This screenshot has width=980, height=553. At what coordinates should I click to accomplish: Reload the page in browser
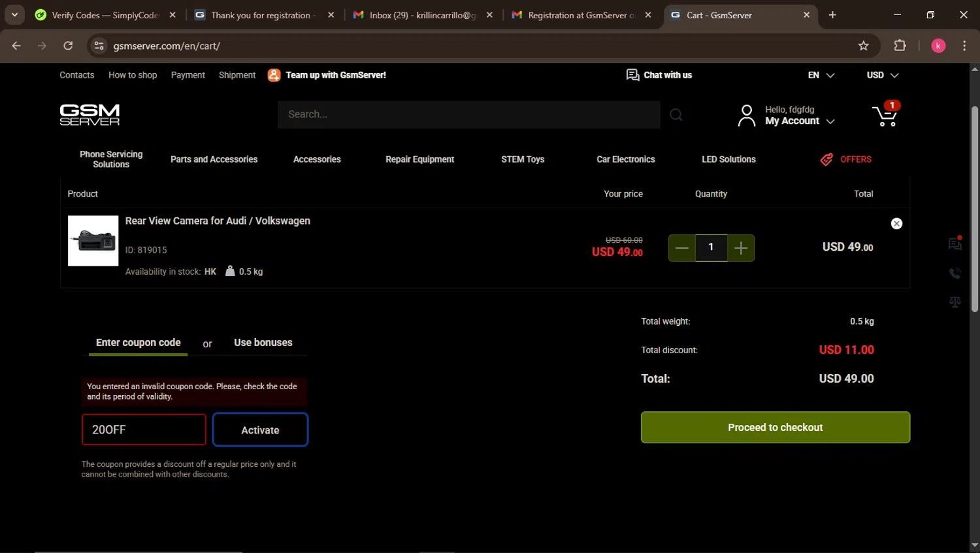pos(68,46)
